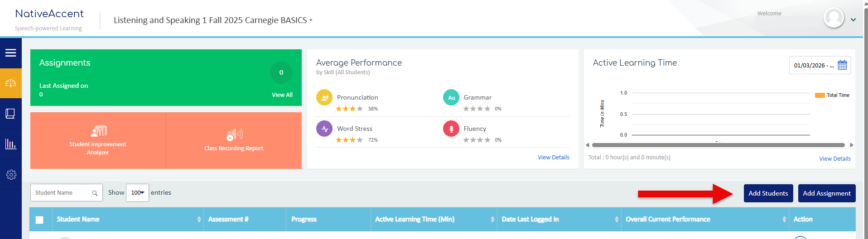The image size is (868, 239).
Task: Open the book icon in sidebar
Action: (x=10, y=114)
